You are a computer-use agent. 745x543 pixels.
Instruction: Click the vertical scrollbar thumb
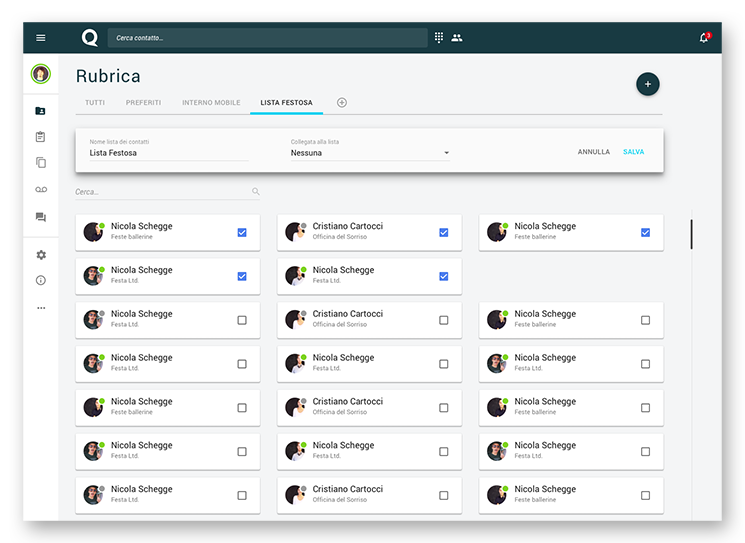tap(691, 234)
